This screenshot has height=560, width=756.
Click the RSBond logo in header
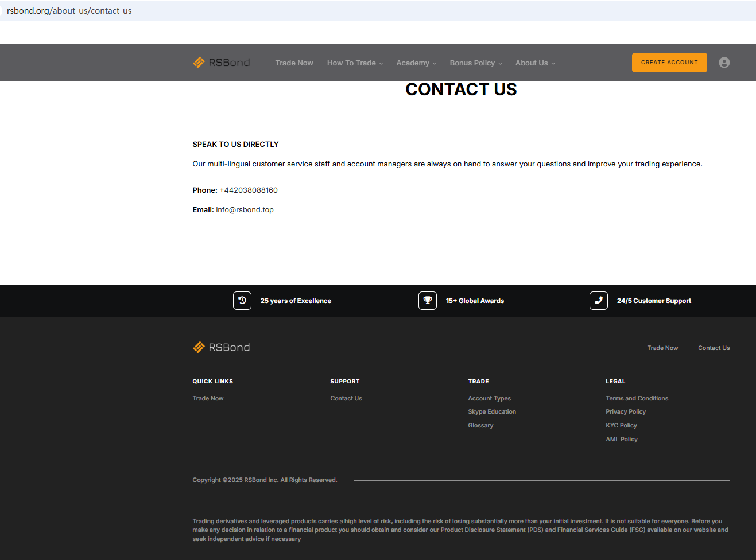tap(221, 63)
